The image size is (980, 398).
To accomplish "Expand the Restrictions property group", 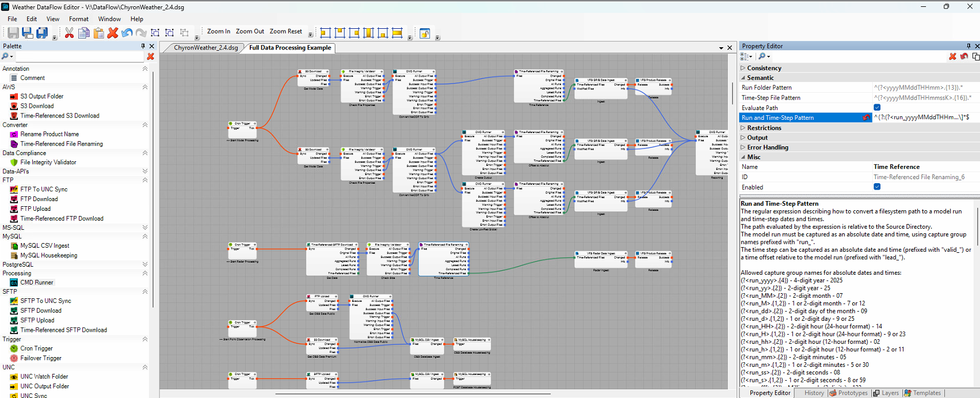I will (743, 128).
